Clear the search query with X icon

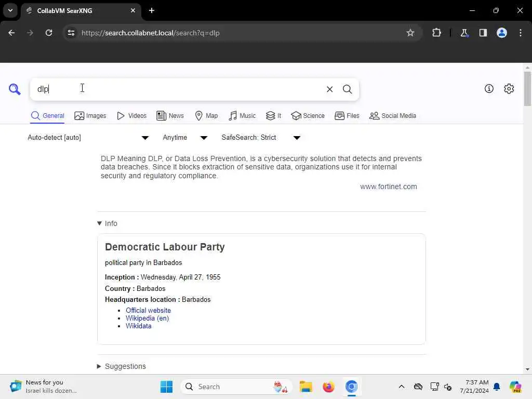(329, 89)
